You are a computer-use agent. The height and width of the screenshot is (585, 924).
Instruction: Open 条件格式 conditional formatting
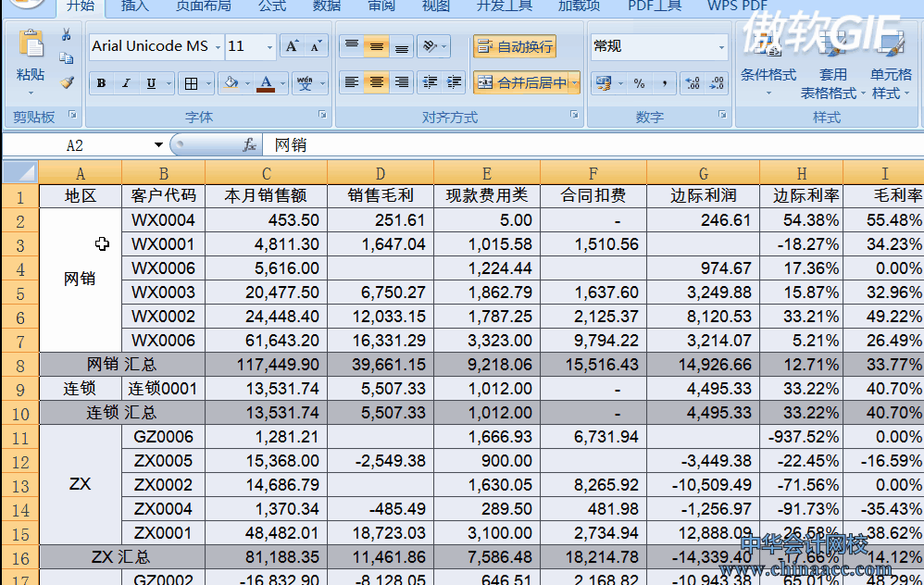768,65
